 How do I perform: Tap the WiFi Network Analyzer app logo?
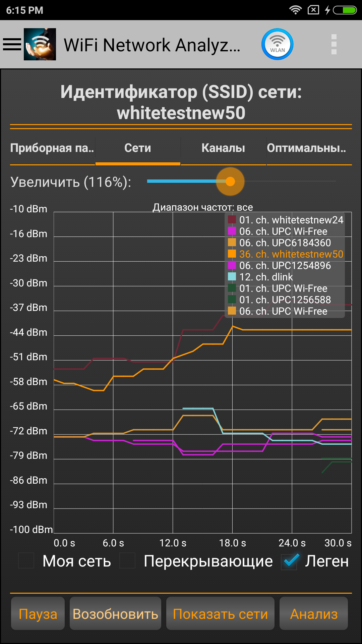(x=40, y=44)
